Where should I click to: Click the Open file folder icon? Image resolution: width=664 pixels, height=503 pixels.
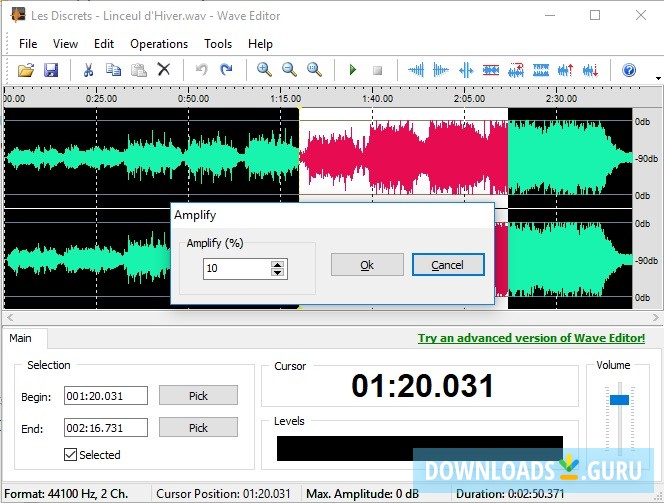click(27, 70)
